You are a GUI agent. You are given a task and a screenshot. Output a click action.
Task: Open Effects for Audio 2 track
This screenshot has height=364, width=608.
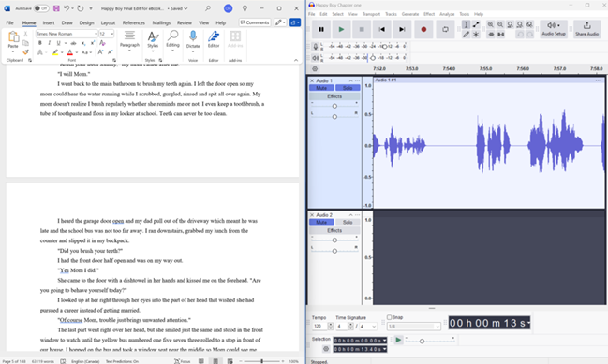[x=334, y=230]
